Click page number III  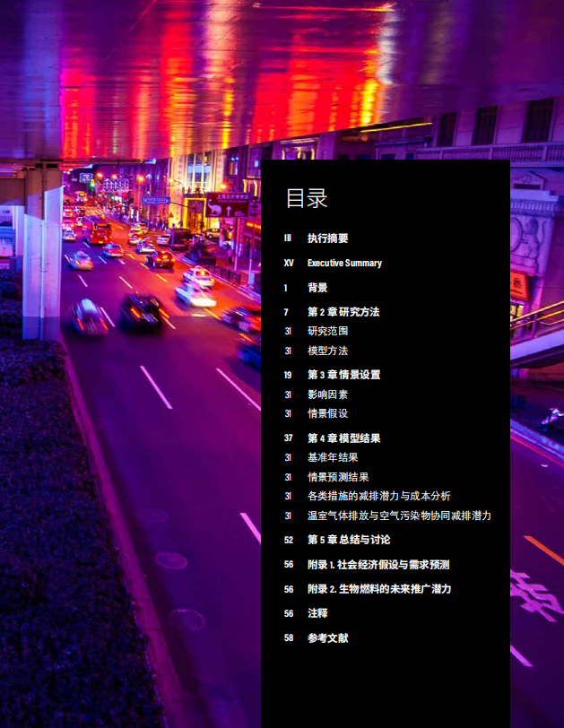tap(288, 238)
